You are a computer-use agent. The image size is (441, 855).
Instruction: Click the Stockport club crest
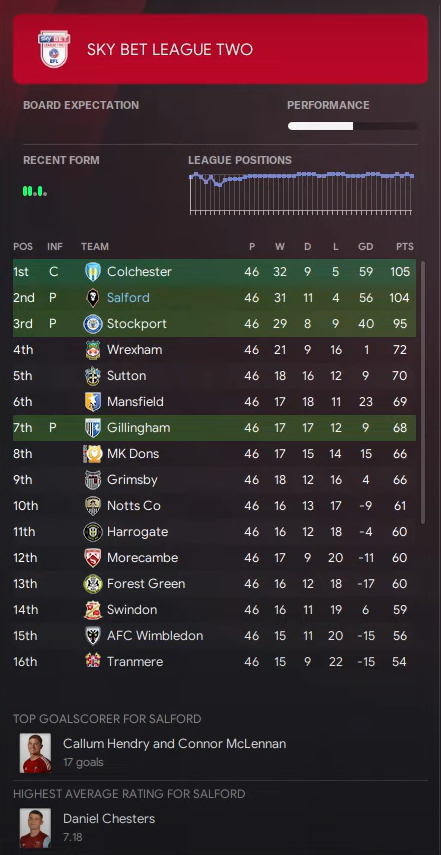pyautogui.click(x=93, y=324)
